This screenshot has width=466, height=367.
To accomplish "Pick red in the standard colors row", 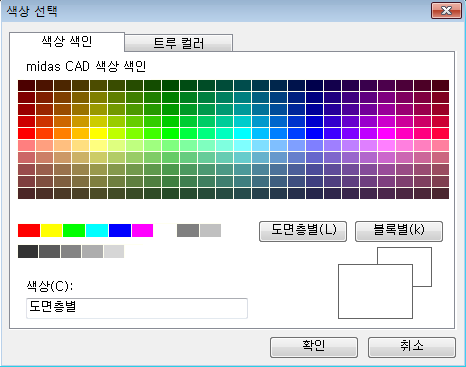I will click(29, 230).
